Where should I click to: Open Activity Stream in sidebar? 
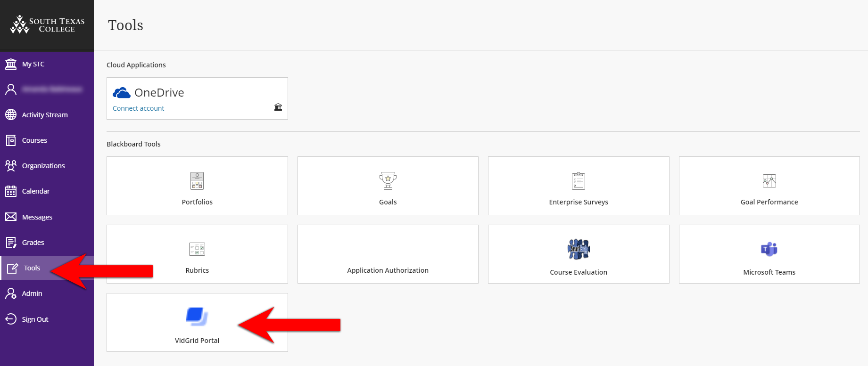[45, 115]
